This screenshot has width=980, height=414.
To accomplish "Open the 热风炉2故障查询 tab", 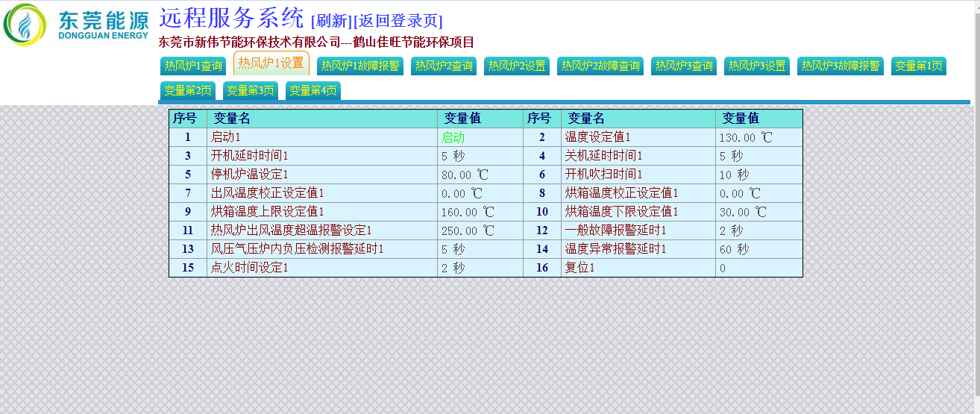I will pos(600,66).
